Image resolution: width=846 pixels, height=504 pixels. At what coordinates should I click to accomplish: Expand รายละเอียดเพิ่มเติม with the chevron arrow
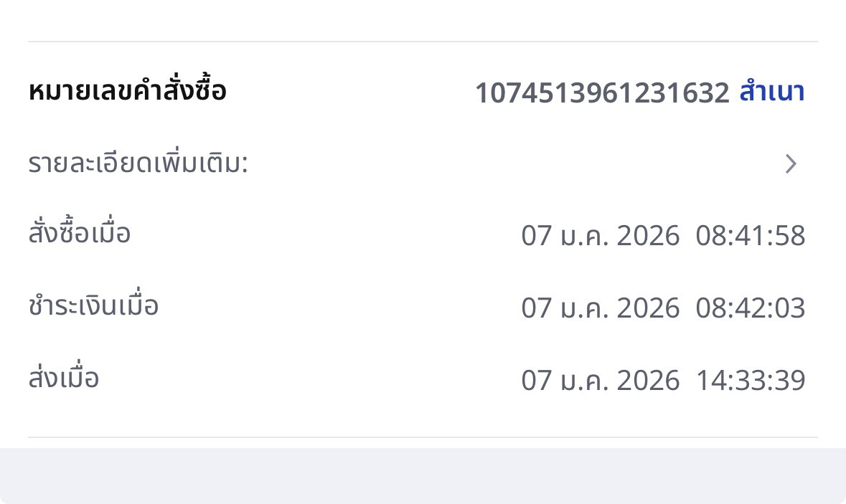point(791,164)
